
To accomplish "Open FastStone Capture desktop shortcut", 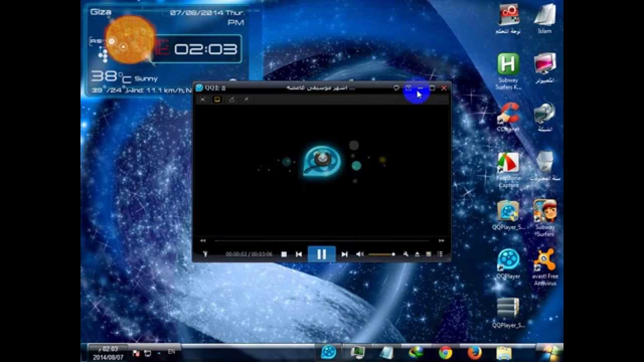I will [x=508, y=170].
